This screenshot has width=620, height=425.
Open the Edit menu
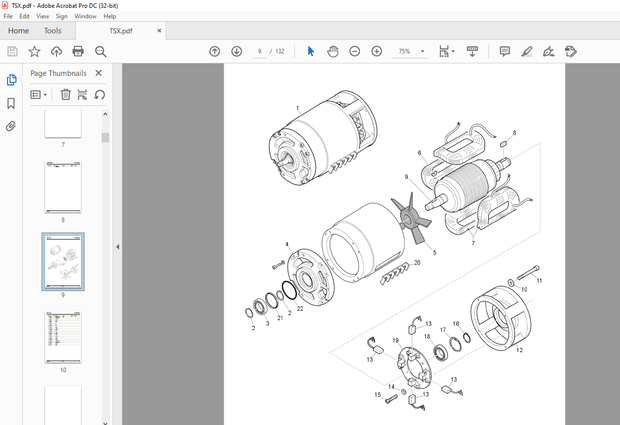(25, 16)
